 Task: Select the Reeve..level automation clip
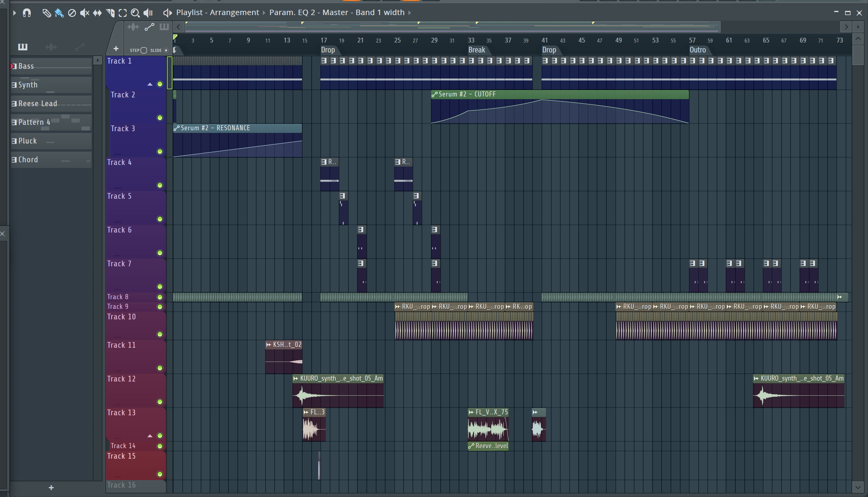coord(488,446)
